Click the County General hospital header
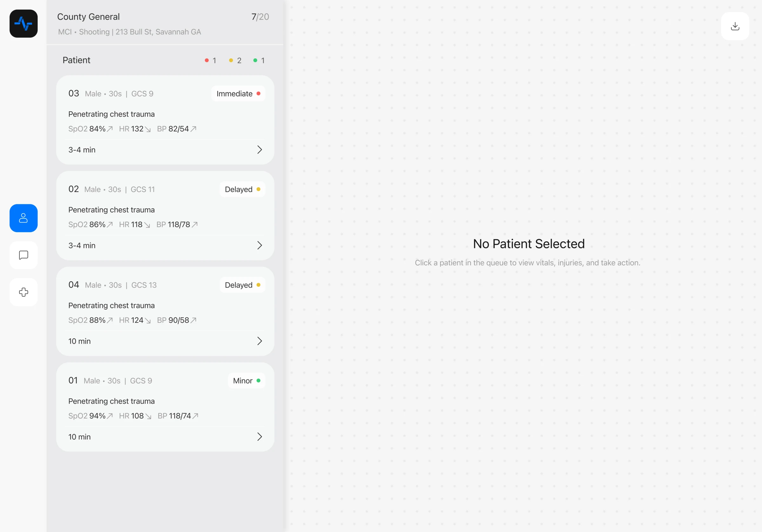This screenshot has height=532, width=762. [88, 17]
